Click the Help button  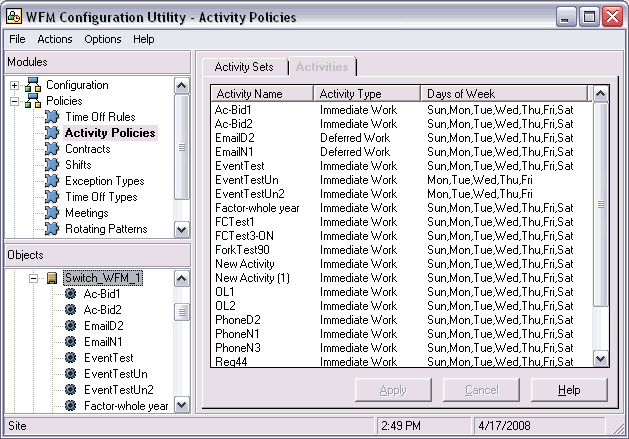pos(569,390)
